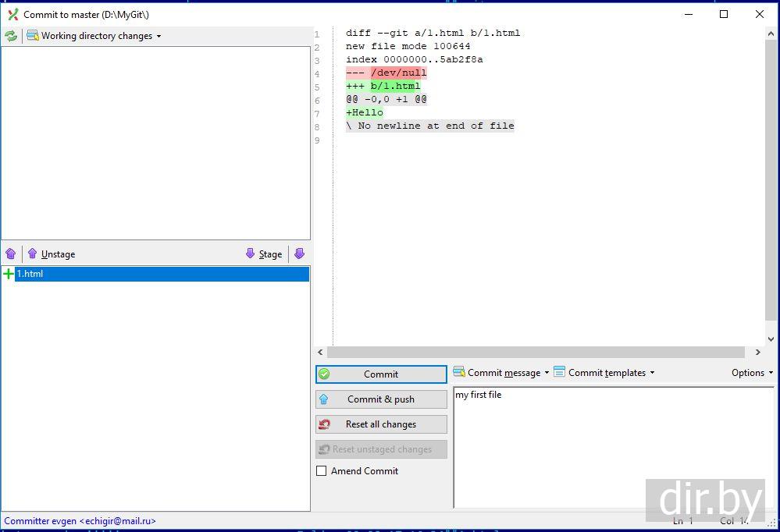Click the hunk header '@@ -0,0 +1 @@'
This screenshot has width=780, height=532.
pyautogui.click(x=386, y=99)
